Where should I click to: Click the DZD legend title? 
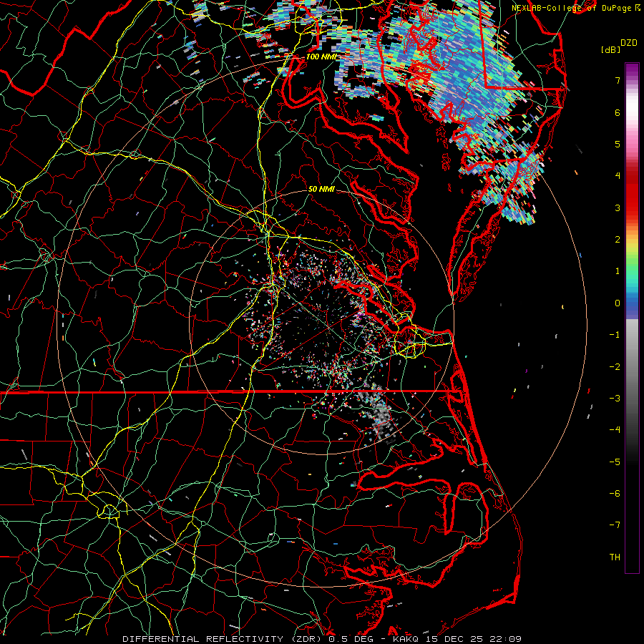coord(629,43)
